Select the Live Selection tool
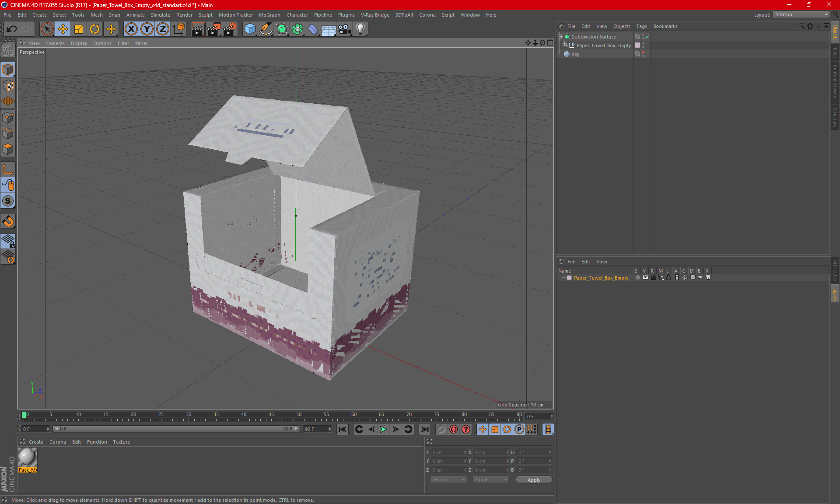840x504 pixels. point(47,29)
